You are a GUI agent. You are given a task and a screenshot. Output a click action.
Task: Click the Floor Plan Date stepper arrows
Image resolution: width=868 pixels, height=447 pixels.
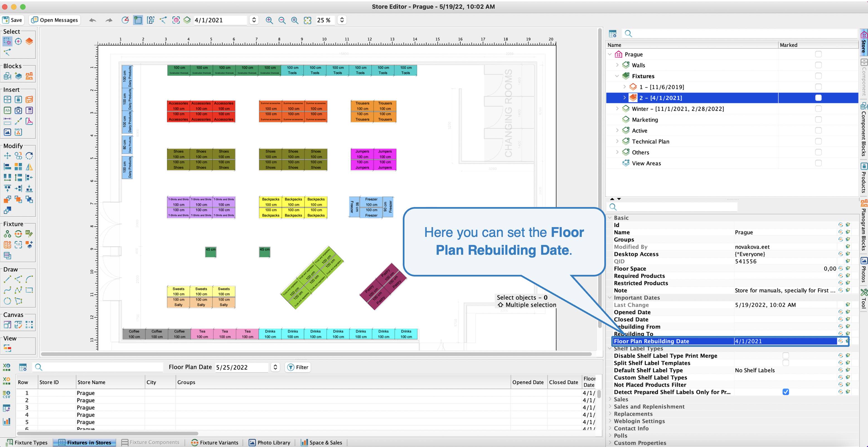pyautogui.click(x=275, y=367)
